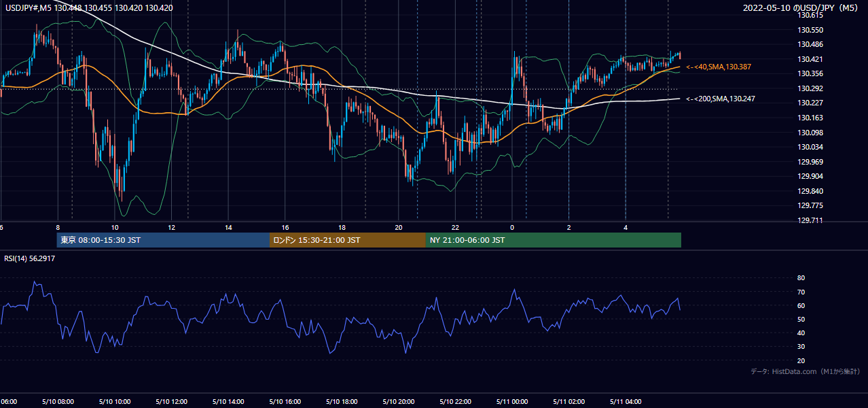868x408 pixels.
Task: Select the NY 21:00-06:00 JST session bar
Action: pos(554,240)
